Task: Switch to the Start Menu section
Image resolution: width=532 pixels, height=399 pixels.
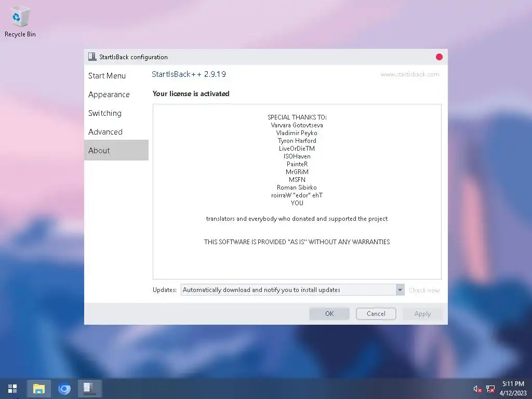Action: (x=107, y=76)
